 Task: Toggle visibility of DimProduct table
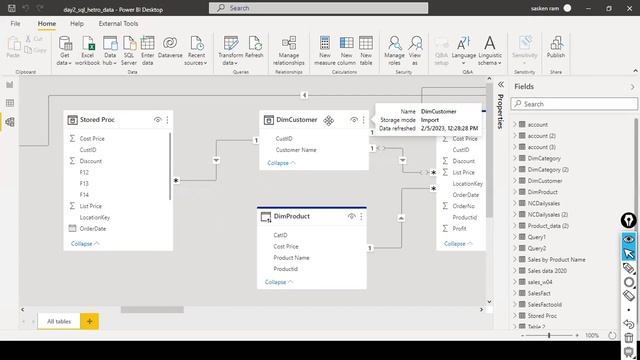pyautogui.click(x=351, y=216)
